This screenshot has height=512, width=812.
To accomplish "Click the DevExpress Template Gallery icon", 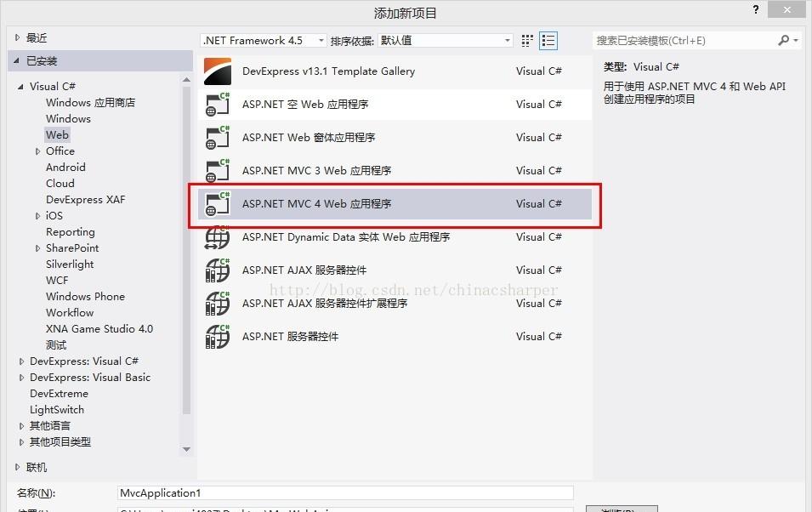I will click(218, 71).
